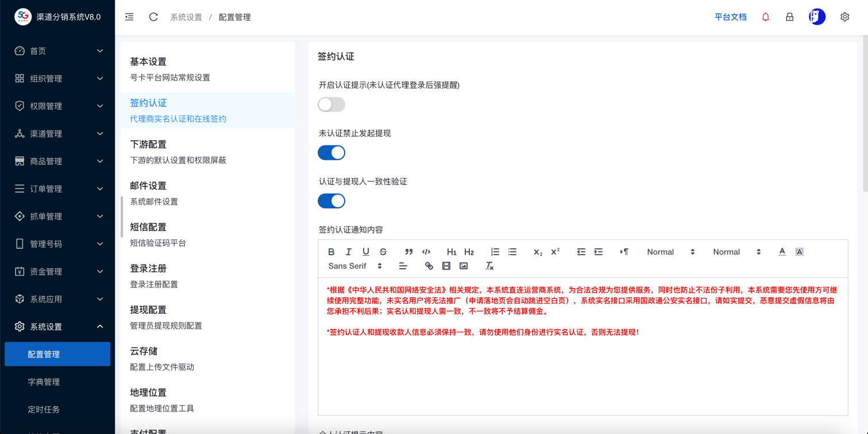This screenshot has height=434, width=868.
Task: Collapse the 系统设置 sidebar menu
Action: click(57, 327)
